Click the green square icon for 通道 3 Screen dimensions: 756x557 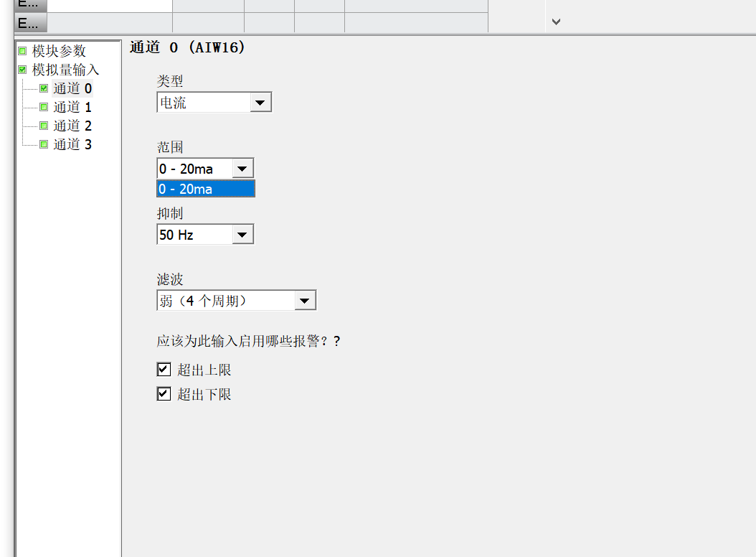[x=44, y=144]
